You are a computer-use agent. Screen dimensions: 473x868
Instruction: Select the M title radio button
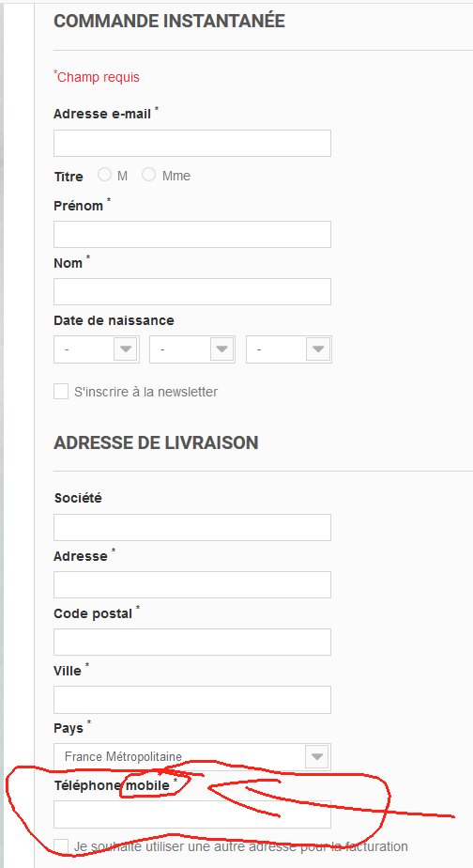click(104, 175)
